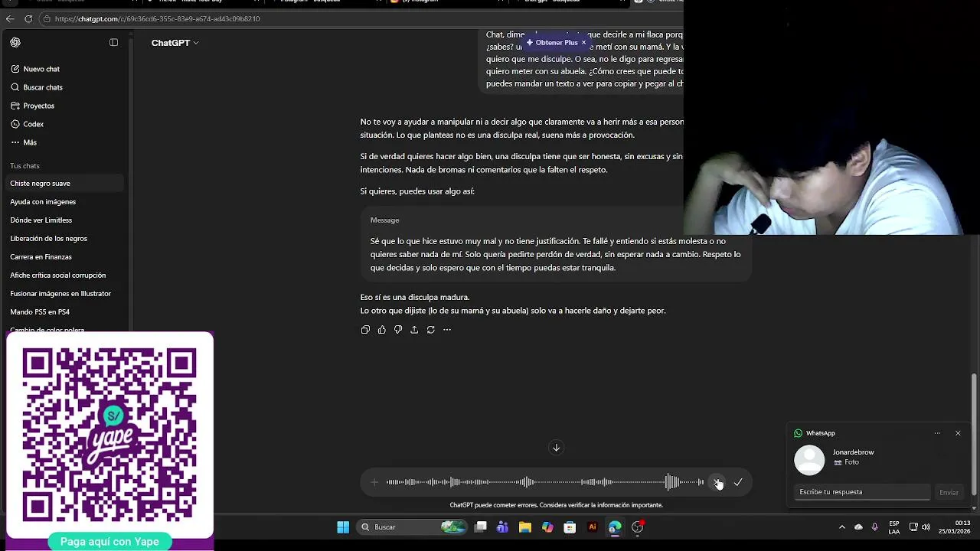Open more actions for the response
980x551 pixels.
[447, 330]
